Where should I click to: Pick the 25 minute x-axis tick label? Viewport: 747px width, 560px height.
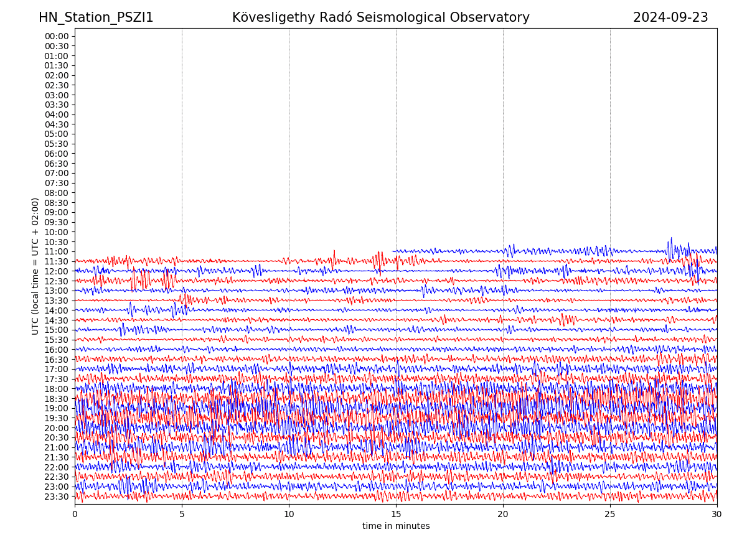610,514
